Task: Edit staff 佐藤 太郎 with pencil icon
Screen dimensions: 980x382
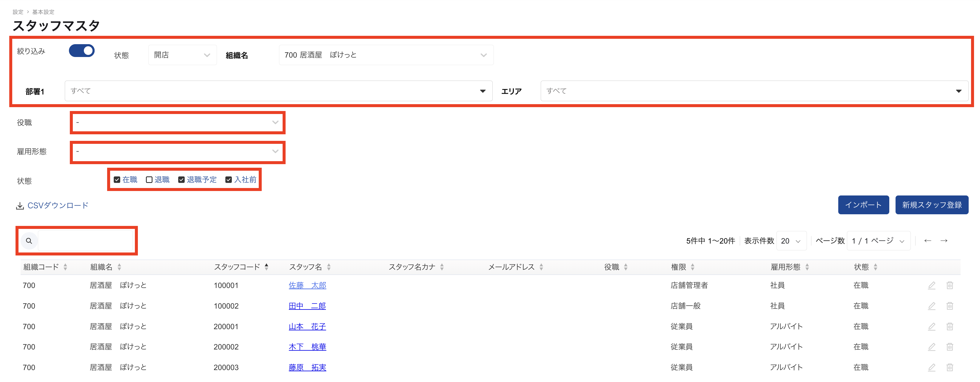Action: pyautogui.click(x=931, y=285)
